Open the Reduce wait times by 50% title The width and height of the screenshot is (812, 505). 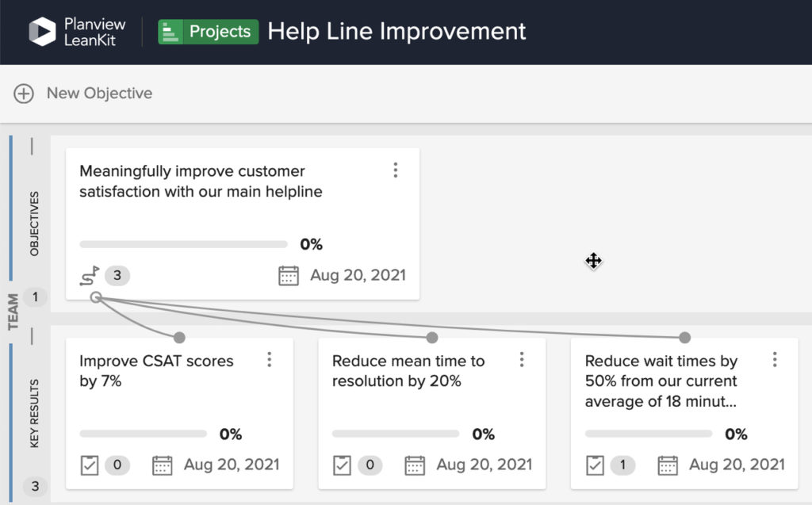(661, 381)
